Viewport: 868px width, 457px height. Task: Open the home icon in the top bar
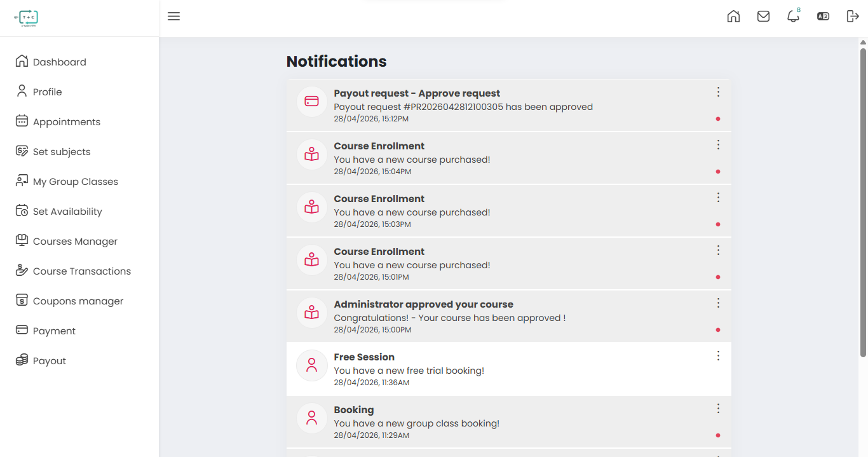click(733, 17)
